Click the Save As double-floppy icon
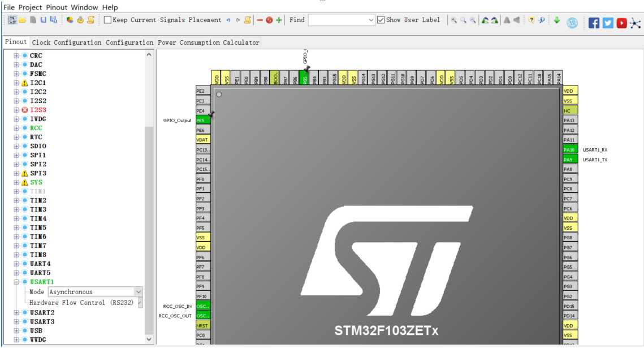The width and height of the screenshot is (644, 348). pos(53,20)
